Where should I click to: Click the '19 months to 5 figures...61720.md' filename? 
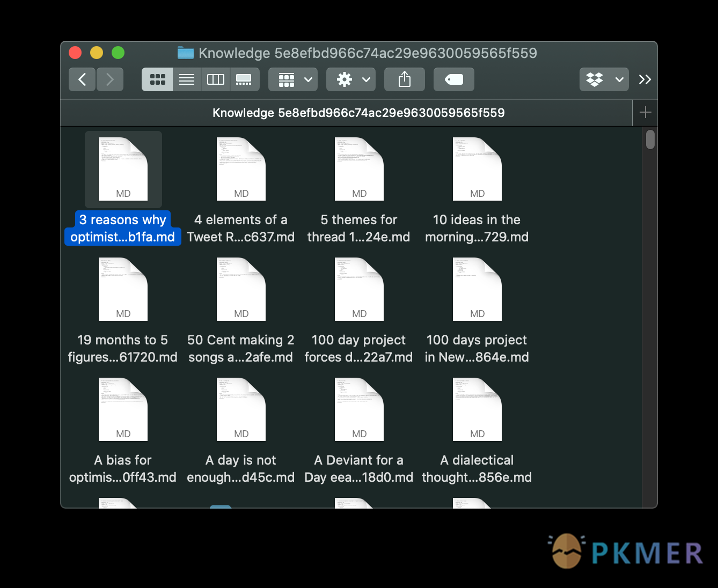(x=123, y=348)
